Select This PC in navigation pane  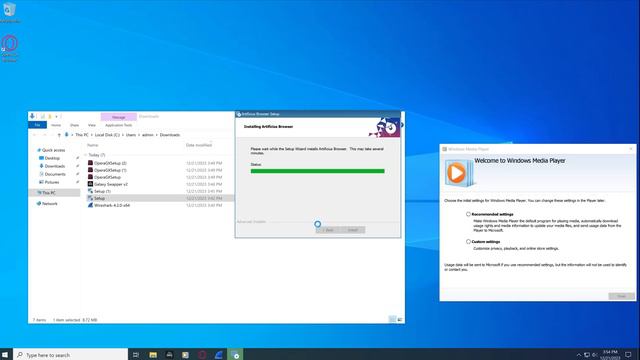(x=49, y=193)
